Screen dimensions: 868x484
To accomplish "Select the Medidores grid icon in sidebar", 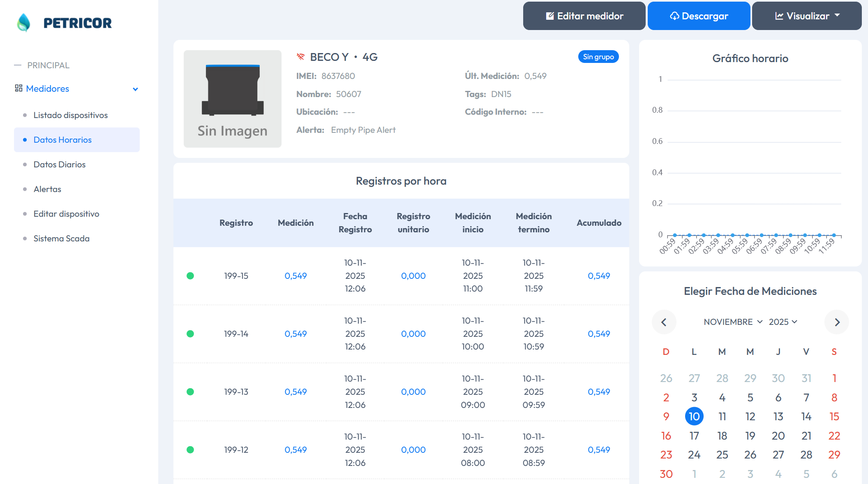I will 18,88.
